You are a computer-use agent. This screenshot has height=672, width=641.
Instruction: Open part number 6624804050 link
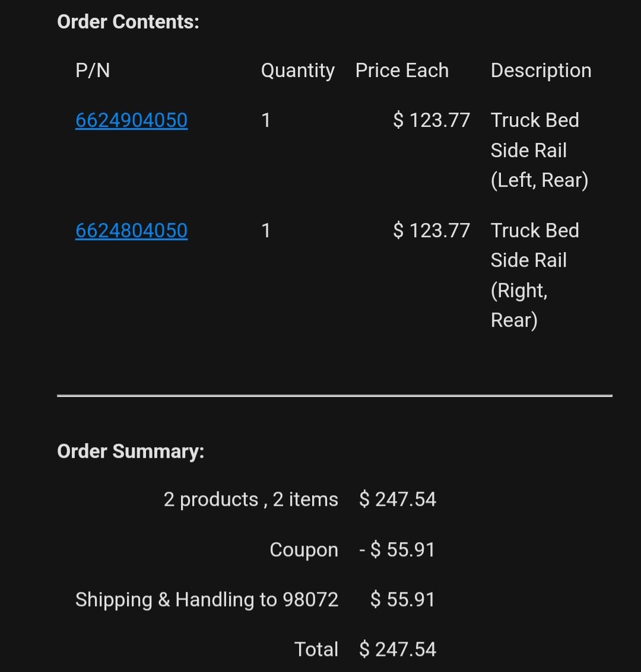pos(131,231)
